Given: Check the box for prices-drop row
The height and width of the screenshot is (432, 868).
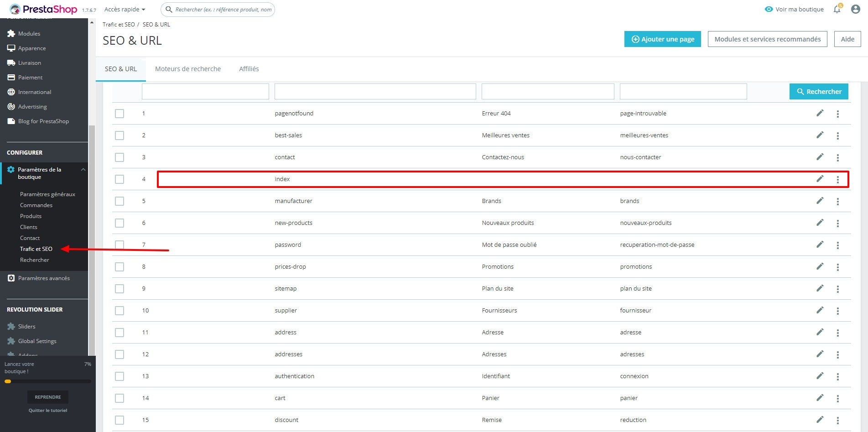Looking at the screenshot, I should click(x=120, y=267).
